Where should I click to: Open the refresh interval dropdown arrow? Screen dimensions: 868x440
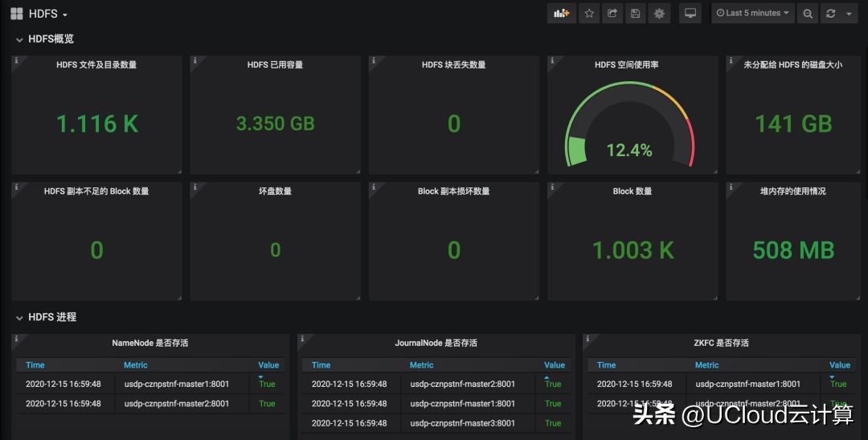click(x=849, y=14)
